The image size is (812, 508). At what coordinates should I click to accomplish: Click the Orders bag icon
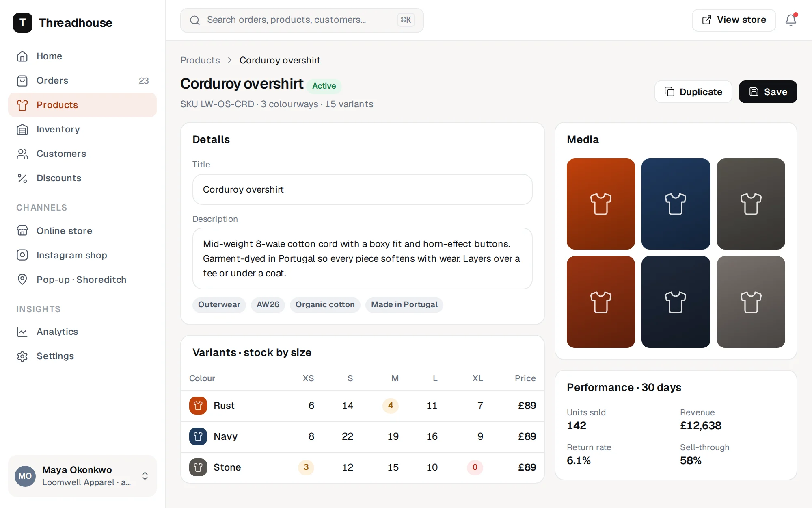point(22,80)
